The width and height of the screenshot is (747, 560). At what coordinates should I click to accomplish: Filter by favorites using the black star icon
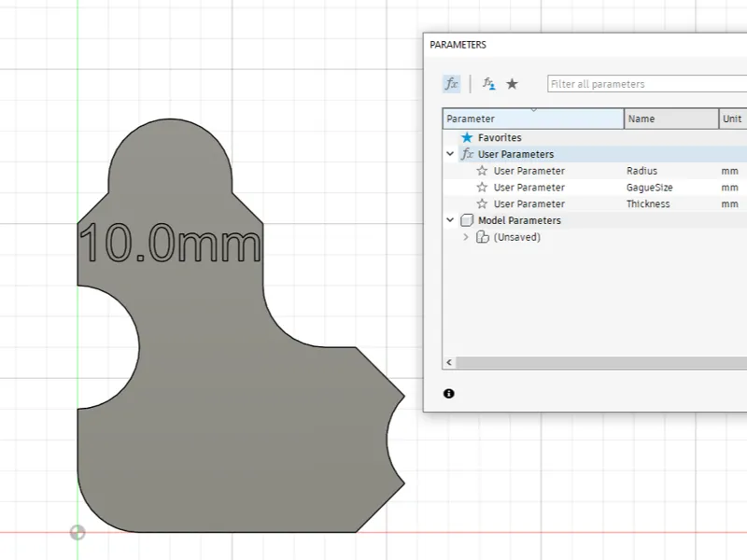[x=512, y=84]
